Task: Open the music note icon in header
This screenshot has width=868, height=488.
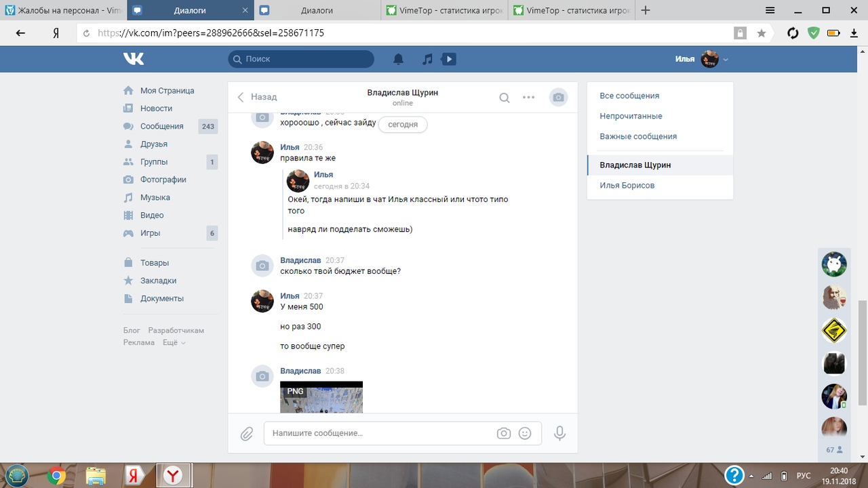Action: pyautogui.click(x=427, y=59)
